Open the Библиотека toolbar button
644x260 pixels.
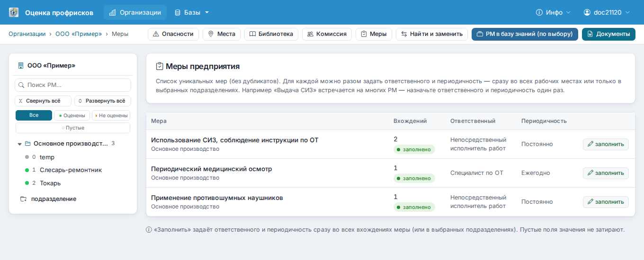click(x=271, y=34)
